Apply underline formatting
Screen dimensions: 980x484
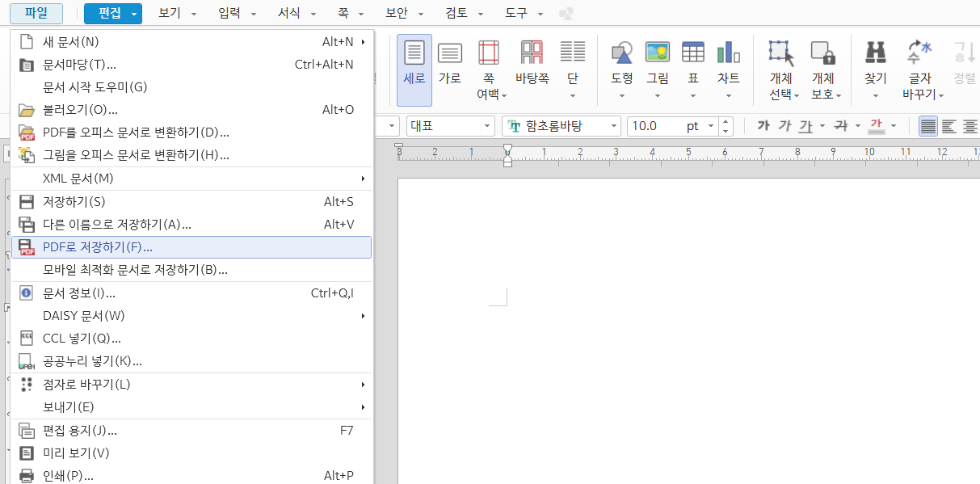805,126
